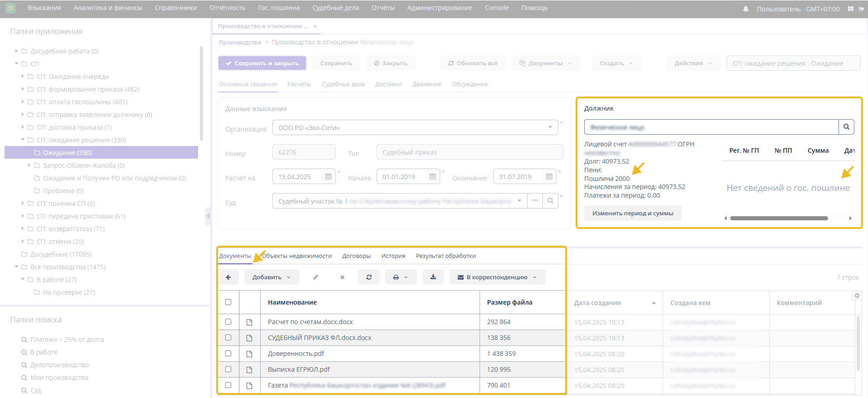
Task: Click Изменить период и суммы button
Action: coord(632,213)
